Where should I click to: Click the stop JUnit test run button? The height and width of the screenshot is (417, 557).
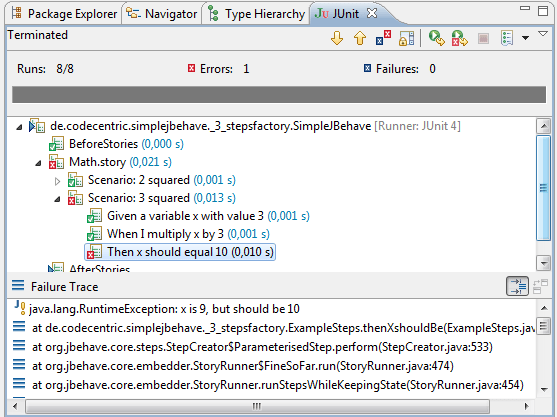coord(483,38)
